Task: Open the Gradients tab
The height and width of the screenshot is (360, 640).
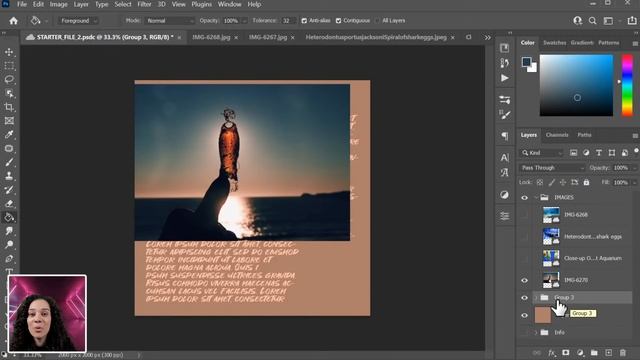Action: pos(582,43)
